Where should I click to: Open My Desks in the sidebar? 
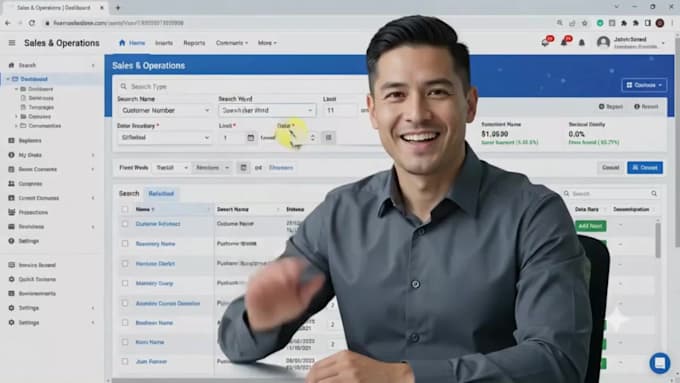click(x=30, y=155)
